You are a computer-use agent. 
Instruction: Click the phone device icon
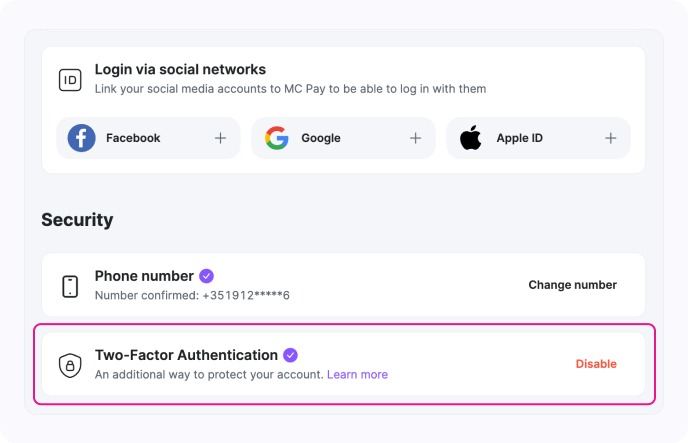(70, 286)
